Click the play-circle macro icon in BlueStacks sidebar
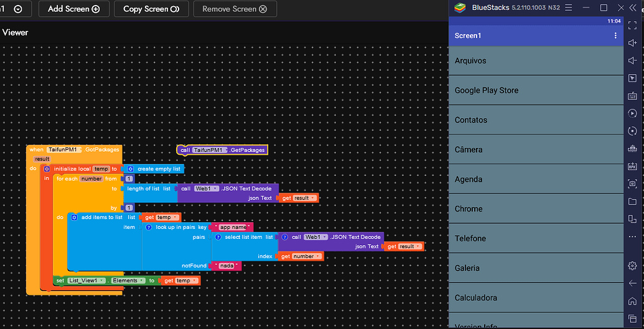 pos(633,113)
